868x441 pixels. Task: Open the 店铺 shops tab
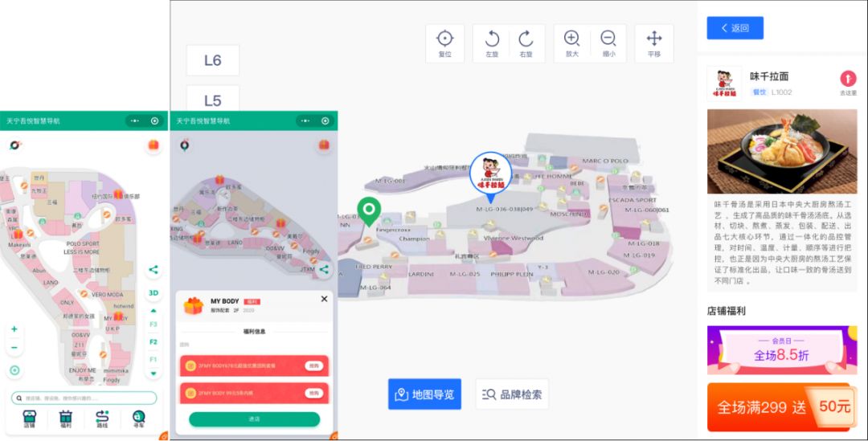[30, 419]
